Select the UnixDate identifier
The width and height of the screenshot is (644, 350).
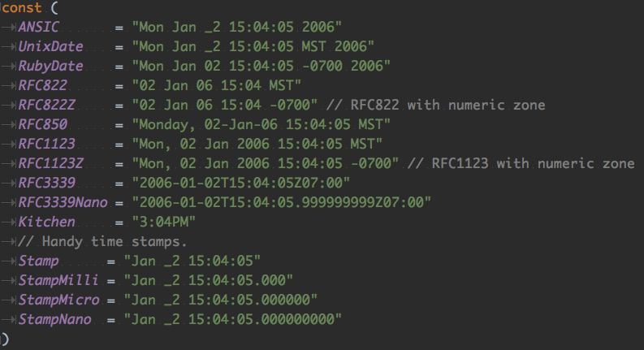pos(50,46)
